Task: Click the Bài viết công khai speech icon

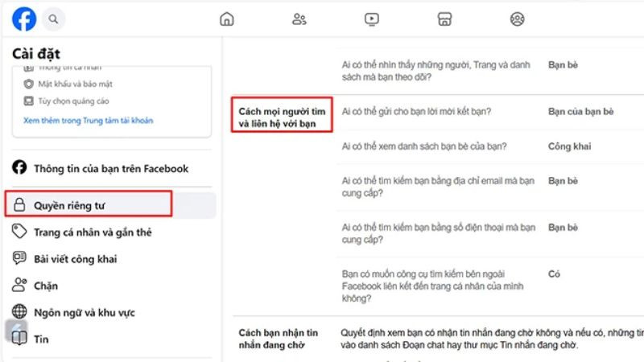Action: pos(19,257)
